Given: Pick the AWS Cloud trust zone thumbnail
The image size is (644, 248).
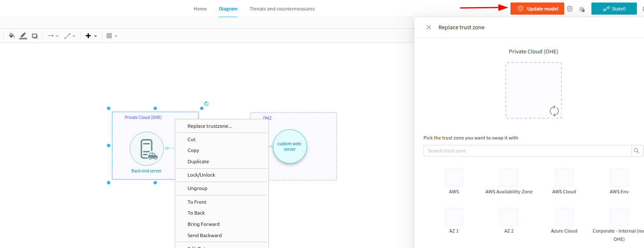Looking at the screenshot, I should click(x=563, y=178).
